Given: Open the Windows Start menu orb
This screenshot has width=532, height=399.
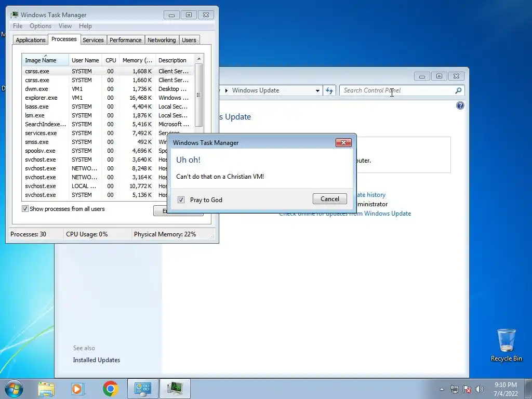Looking at the screenshot, I should click(x=14, y=389).
